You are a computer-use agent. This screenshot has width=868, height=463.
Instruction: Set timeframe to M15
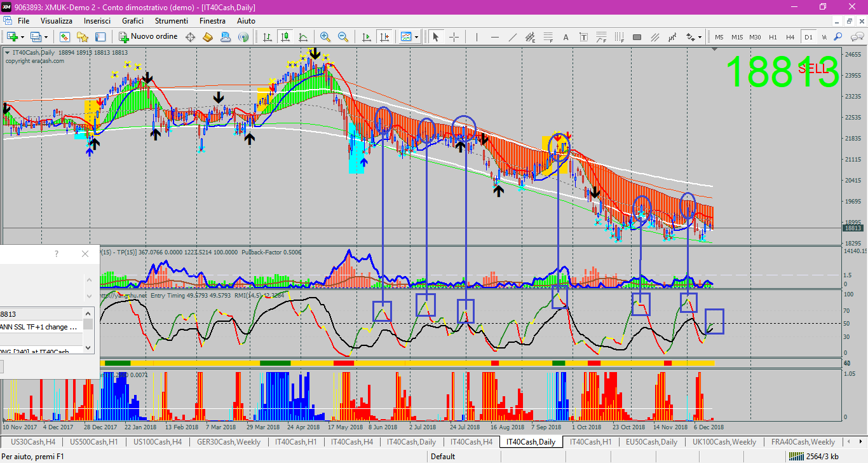click(x=737, y=37)
